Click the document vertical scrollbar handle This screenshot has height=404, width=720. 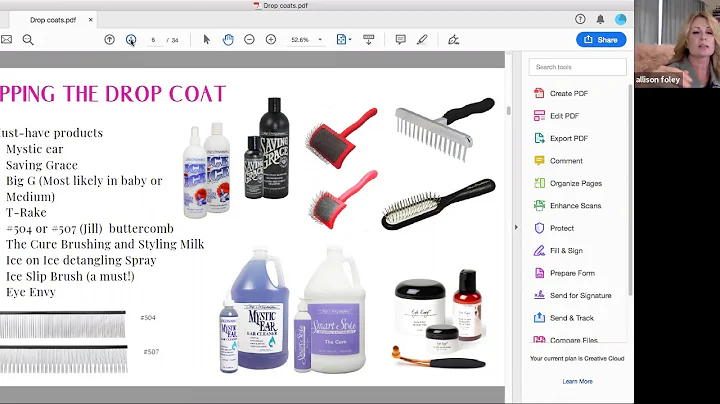click(x=508, y=111)
